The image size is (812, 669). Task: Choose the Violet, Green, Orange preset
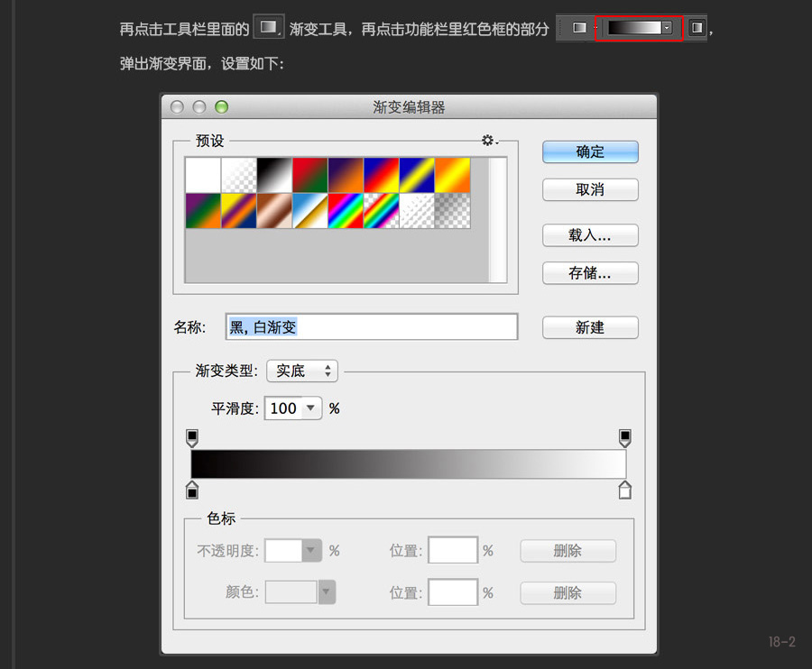[x=203, y=211]
